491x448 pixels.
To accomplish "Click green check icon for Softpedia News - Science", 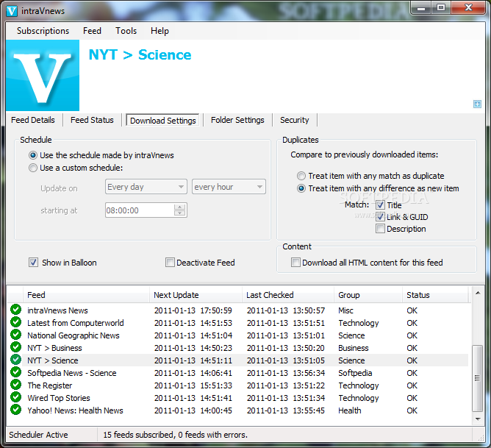I will tap(15, 372).
